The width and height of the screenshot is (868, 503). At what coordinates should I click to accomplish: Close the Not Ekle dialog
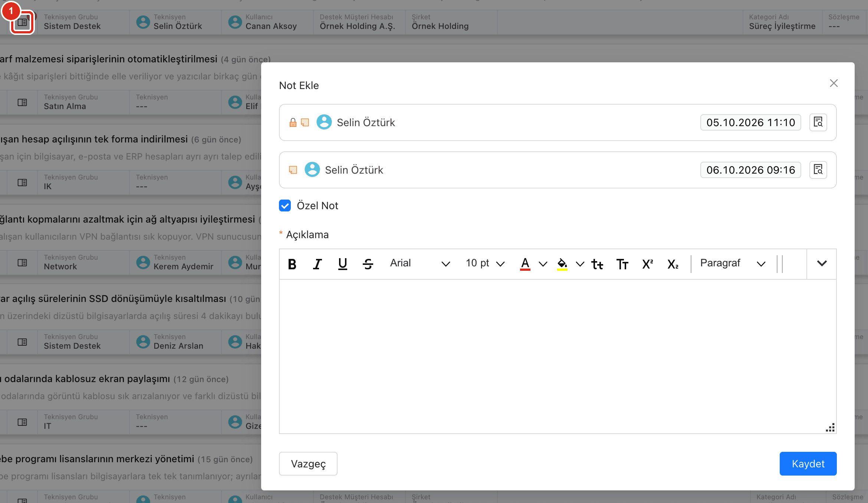pyautogui.click(x=834, y=83)
